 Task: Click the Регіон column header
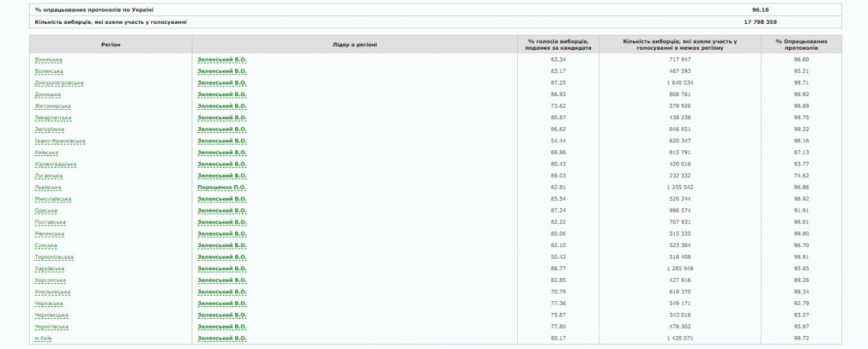111,44
